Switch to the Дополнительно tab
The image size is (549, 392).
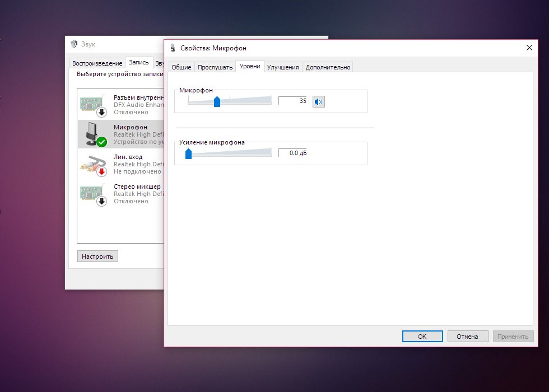328,67
